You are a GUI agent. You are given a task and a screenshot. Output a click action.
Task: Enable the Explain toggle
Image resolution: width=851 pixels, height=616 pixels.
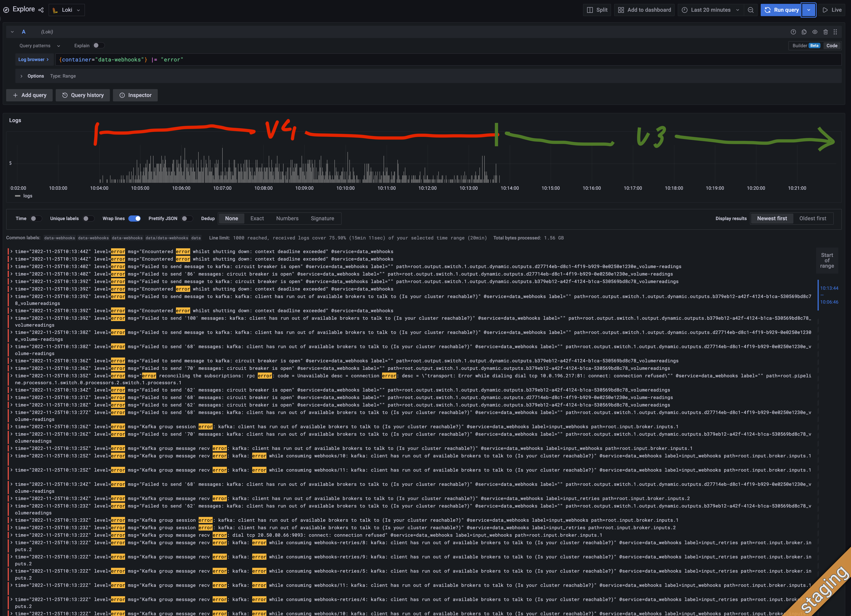pyautogui.click(x=99, y=45)
